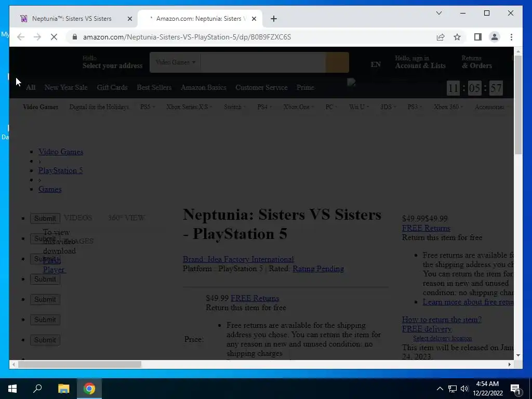Switch to the Amazon.com Neptunia tab
Image resolution: width=532 pixels, height=399 pixels.
click(199, 19)
